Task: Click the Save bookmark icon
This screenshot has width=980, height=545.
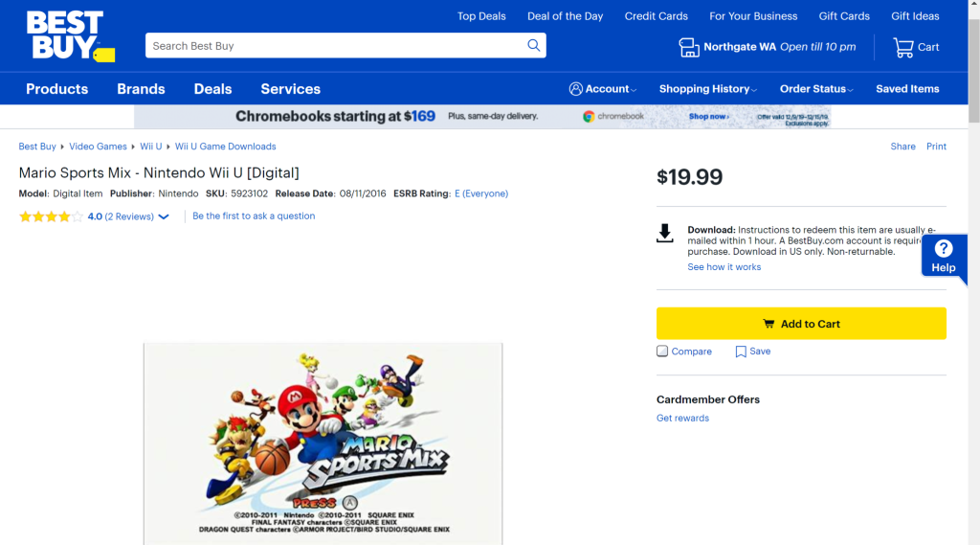Action: 741,352
